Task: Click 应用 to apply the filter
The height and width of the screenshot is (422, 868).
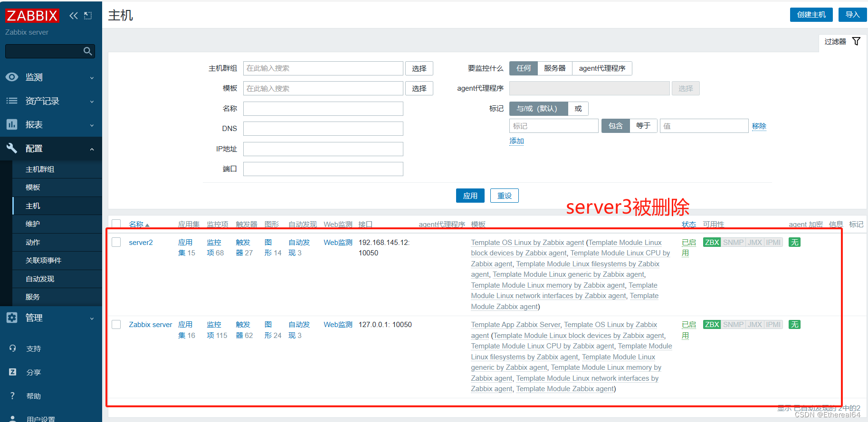Action: point(470,196)
